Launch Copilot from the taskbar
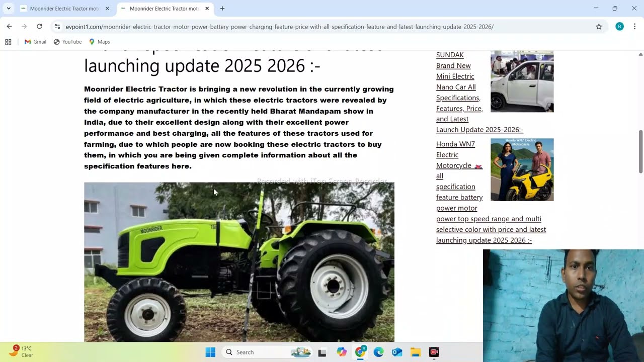This screenshot has height=362, width=644. click(342, 352)
